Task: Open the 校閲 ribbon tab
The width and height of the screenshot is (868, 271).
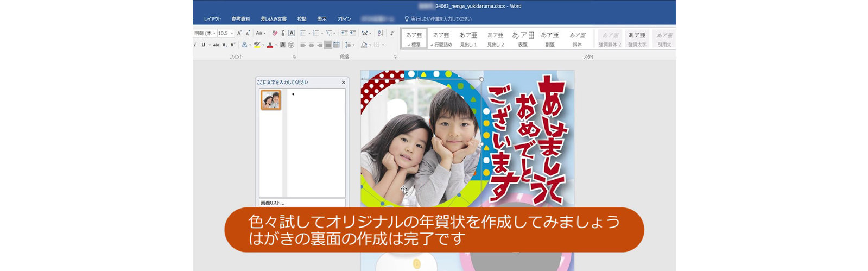Action: coord(302,19)
